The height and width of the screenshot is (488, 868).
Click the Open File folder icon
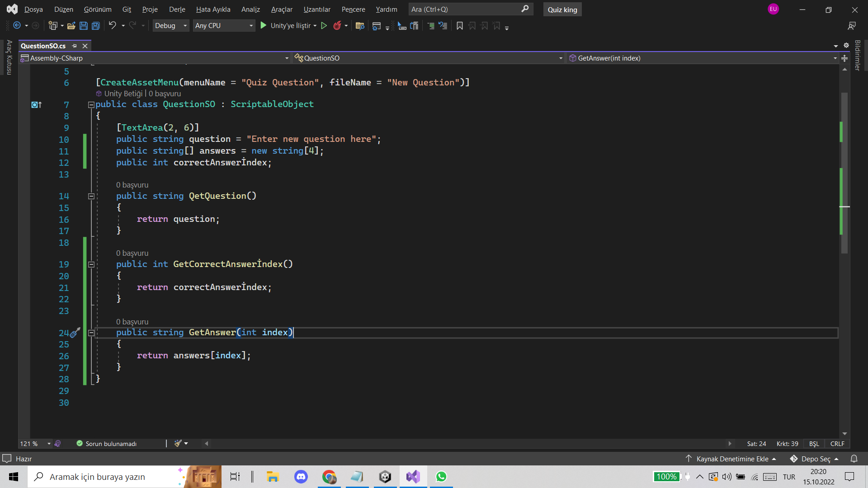click(x=71, y=26)
